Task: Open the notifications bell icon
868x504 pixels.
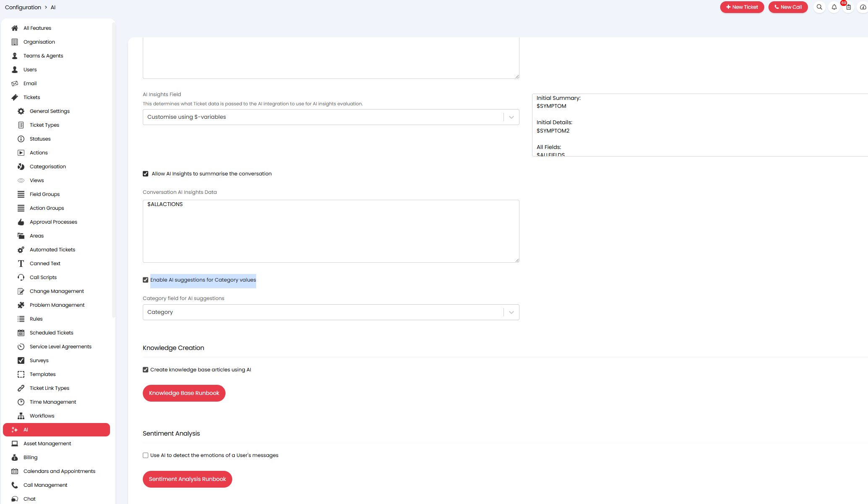Action: tap(834, 7)
